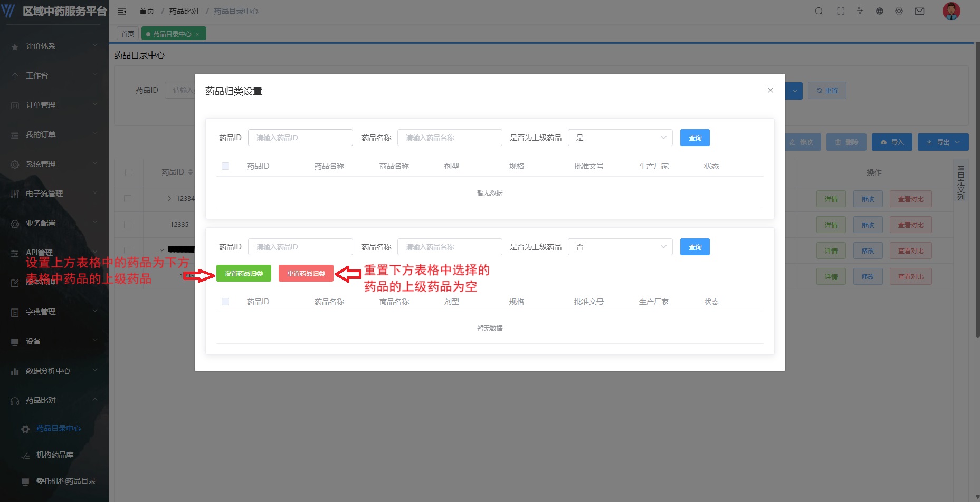Image resolution: width=980 pixels, height=502 pixels.
Task: Click the upper 药品名称 input field
Action: pyautogui.click(x=449, y=138)
